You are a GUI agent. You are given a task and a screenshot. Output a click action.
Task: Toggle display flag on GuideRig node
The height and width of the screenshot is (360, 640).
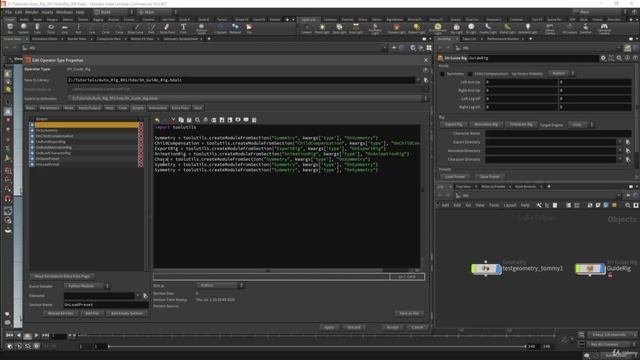pos(603,269)
